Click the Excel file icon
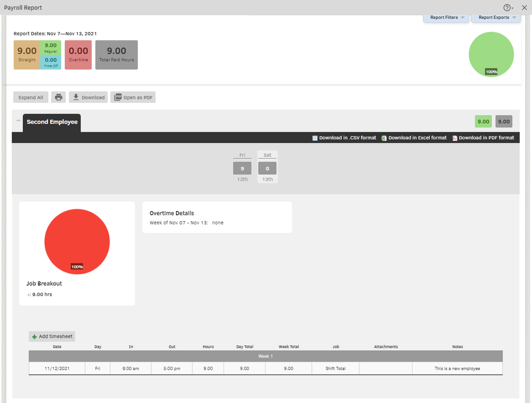532x403 pixels. click(x=384, y=138)
